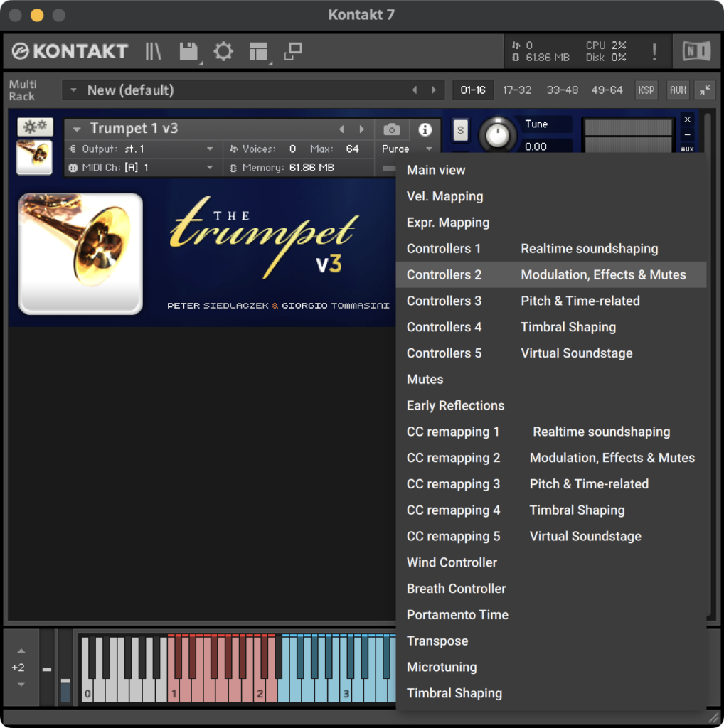Select Controllers 3 Pitch & Time-related

551,301
